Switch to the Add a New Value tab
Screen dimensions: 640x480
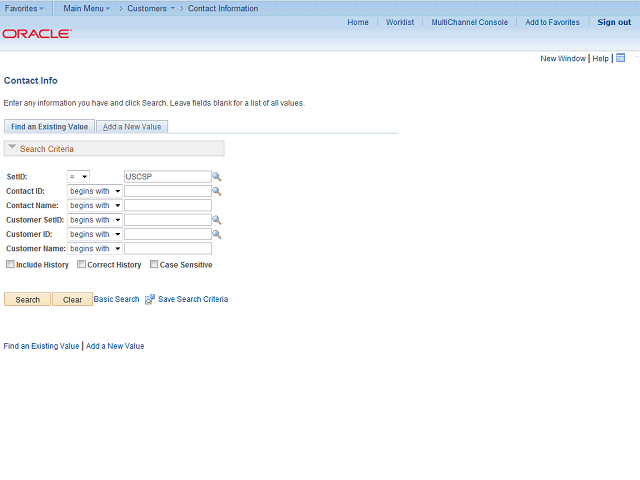pos(132,127)
